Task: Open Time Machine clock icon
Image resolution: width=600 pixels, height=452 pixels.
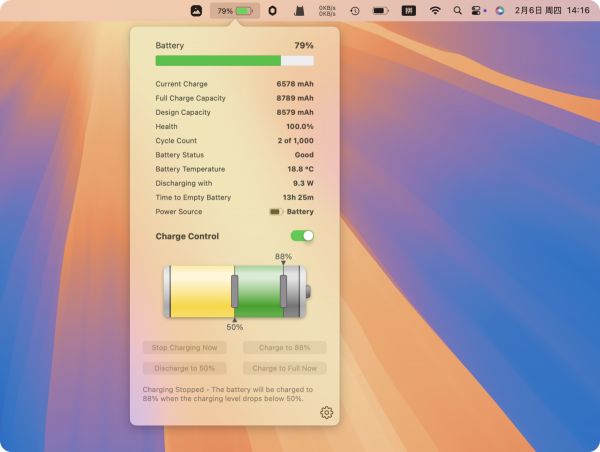Action: 354,11
